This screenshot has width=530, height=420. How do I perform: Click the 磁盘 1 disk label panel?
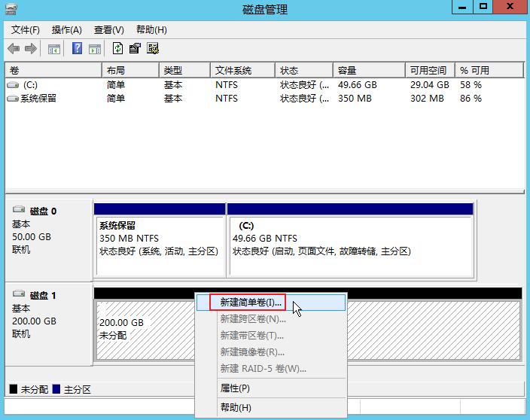[x=48, y=324]
